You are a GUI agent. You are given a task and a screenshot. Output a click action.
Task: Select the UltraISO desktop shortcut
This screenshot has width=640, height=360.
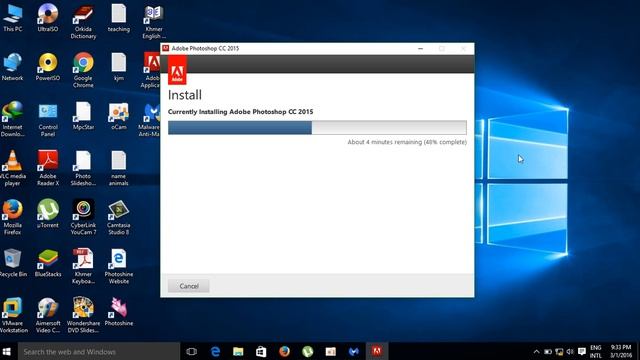[48, 18]
